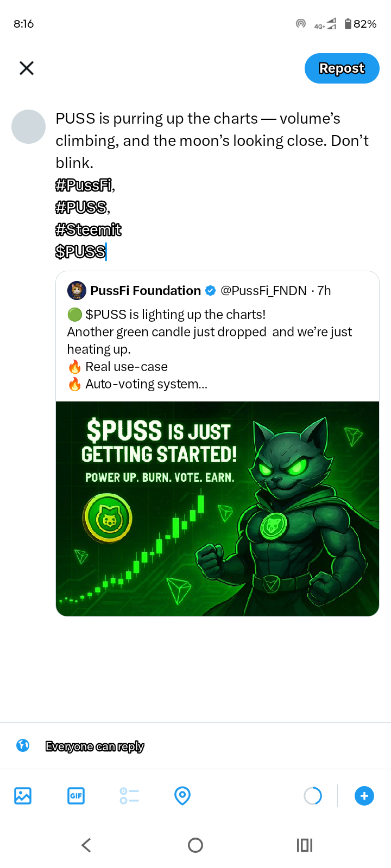Change the 'Everyone can reply' setting

[95, 746]
